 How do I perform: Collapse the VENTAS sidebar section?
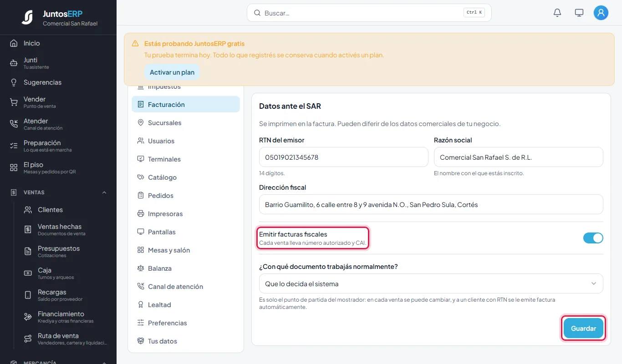click(x=58, y=192)
